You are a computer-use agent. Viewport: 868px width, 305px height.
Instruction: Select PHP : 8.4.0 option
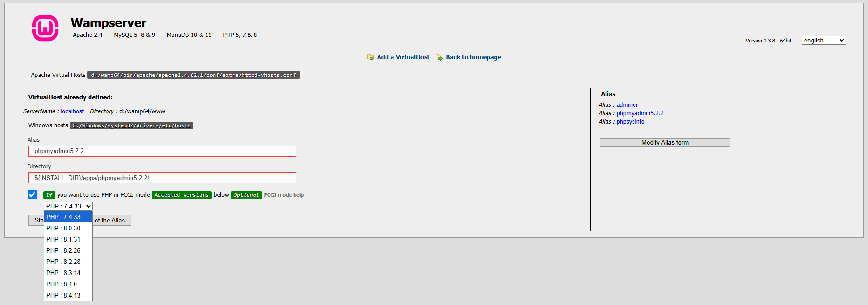tap(62, 284)
